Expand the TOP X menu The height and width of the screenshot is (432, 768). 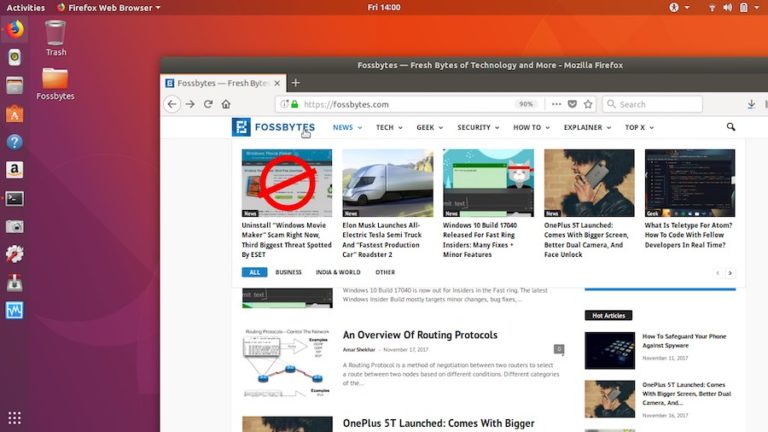pos(639,127)
